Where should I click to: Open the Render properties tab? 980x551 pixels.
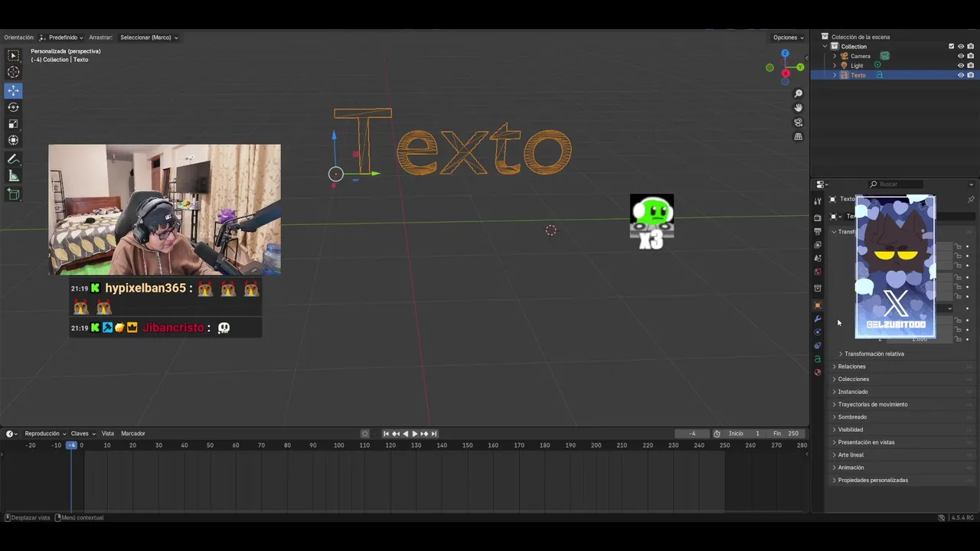click(x=818, y=218)
